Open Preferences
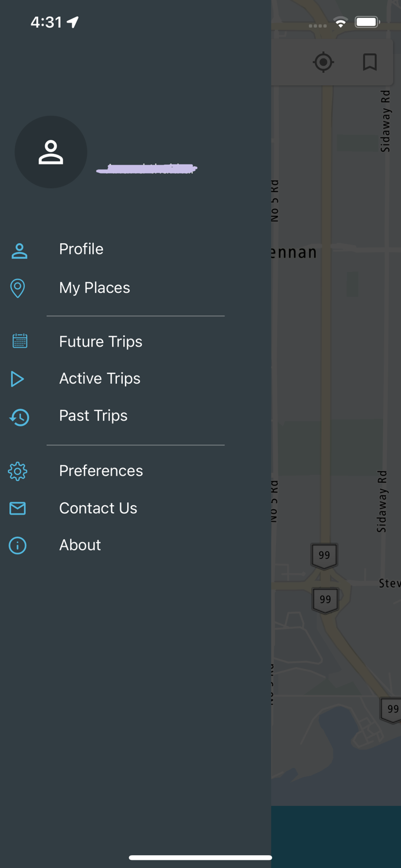 click(x=101, y=470)
